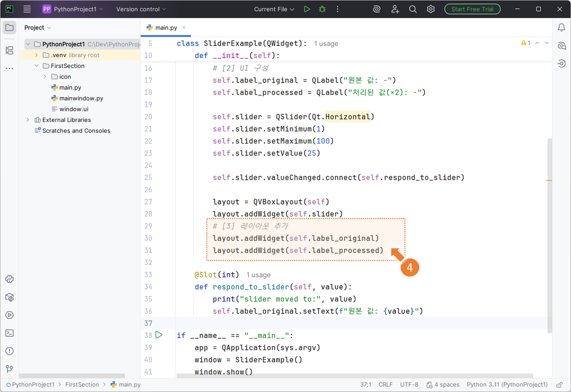Show more tool windows ellipsis
This screenshot has width=571, height=392.
click(9, 68)
